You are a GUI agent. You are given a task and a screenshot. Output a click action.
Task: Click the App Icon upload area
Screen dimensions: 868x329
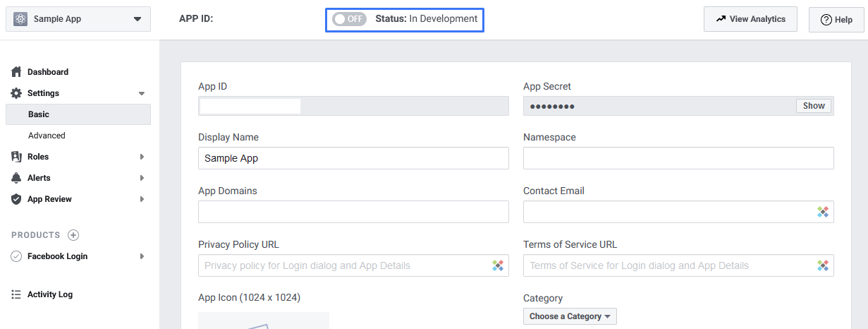tap(264, 321)
